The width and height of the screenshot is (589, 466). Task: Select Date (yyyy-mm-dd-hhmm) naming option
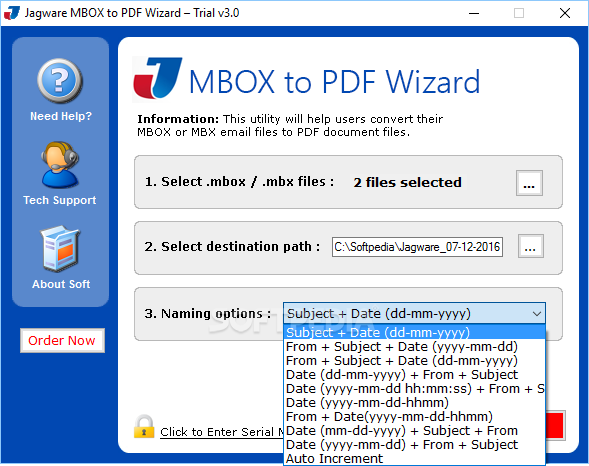click(x=414, y=403)
